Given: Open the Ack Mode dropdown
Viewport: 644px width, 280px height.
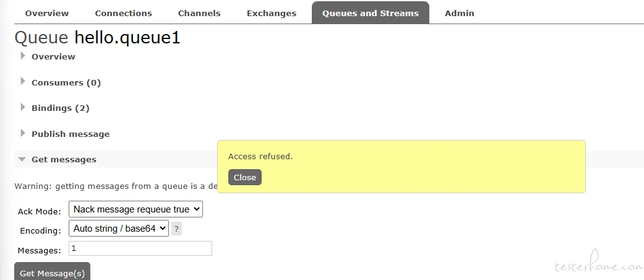Looking at the screenshot, I should pos(135,209).
